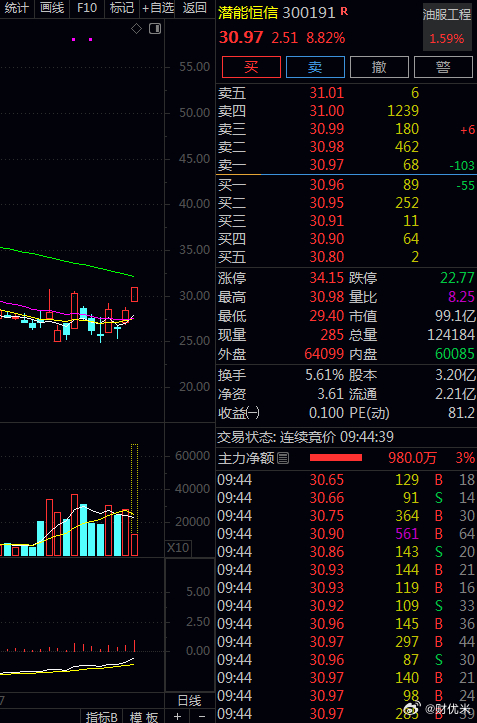Click the R margin marker

[x=344, y=12]
